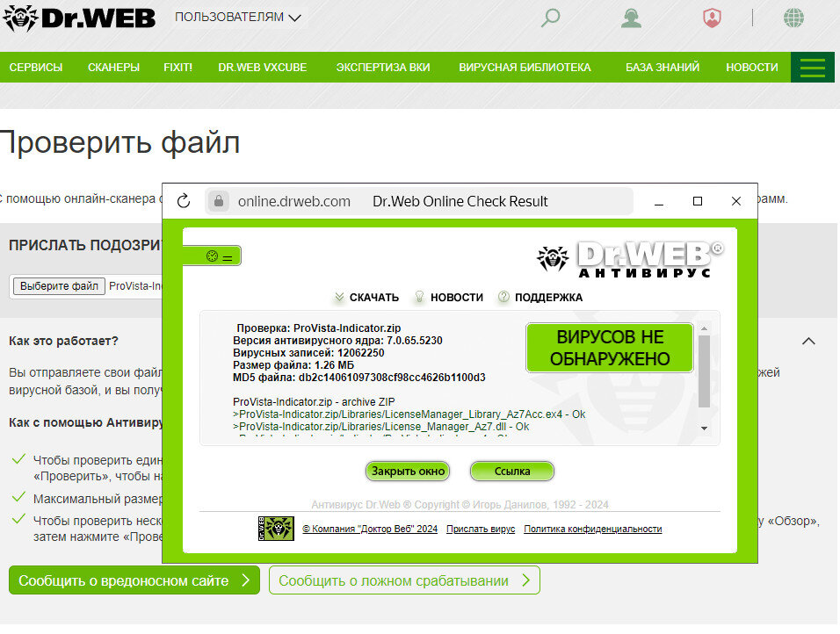This screenshot has width=840, height=634.
Task: Click Сообщить о ложном срабатывании button
Action: click(x=404, y=580)
